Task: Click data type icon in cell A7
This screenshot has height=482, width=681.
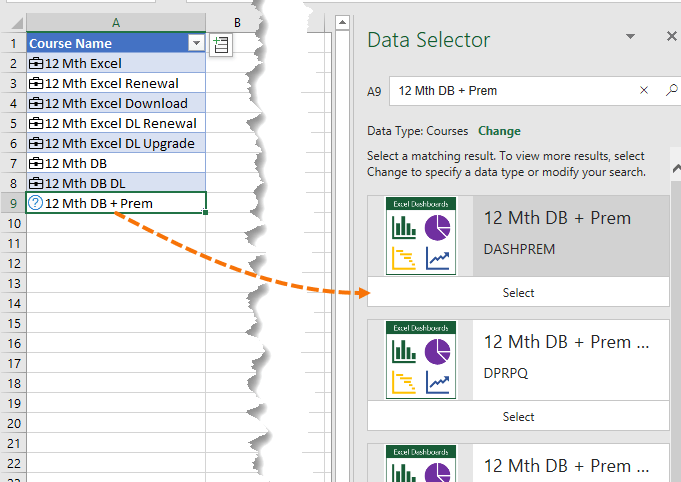Action: pyautogui.click(x=36, y=163)
